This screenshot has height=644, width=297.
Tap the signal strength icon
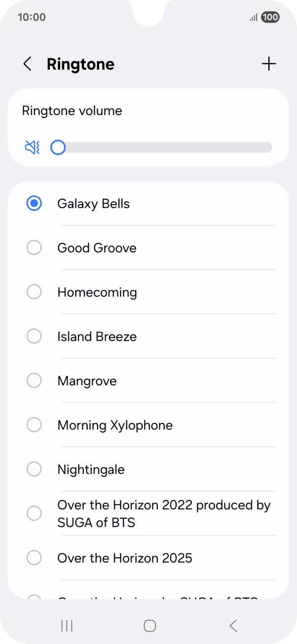tap(253, 17)
